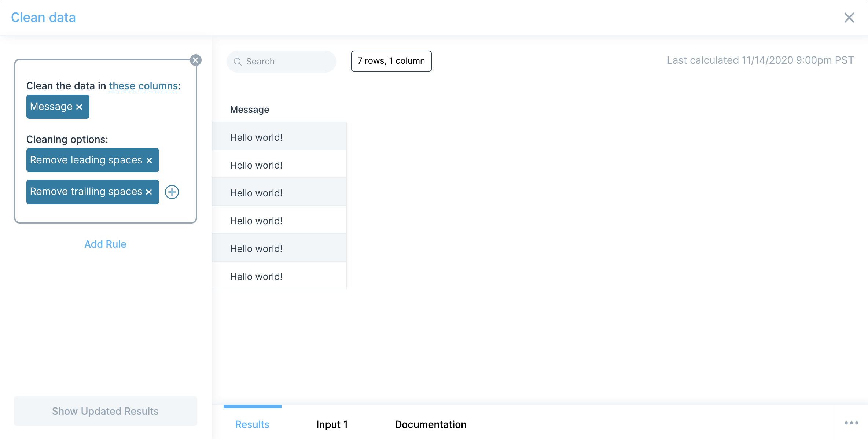Click the search magnifier icon

238,62
